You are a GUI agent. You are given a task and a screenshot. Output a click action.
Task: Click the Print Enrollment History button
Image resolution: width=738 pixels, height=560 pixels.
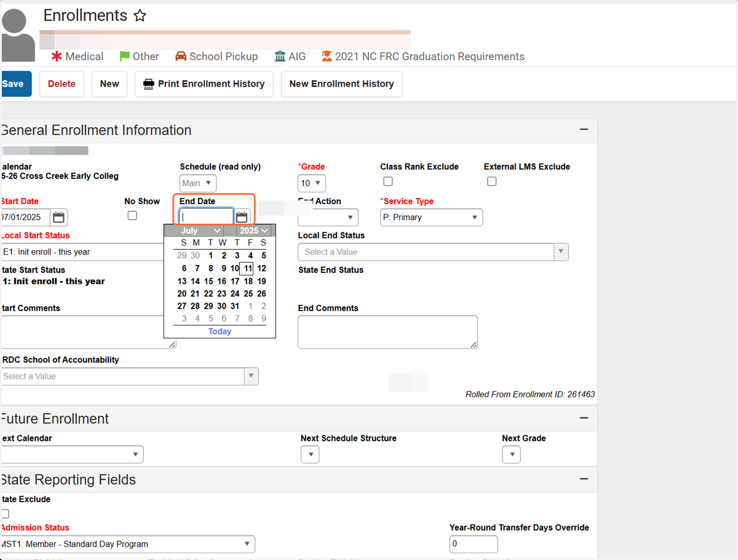204,84
